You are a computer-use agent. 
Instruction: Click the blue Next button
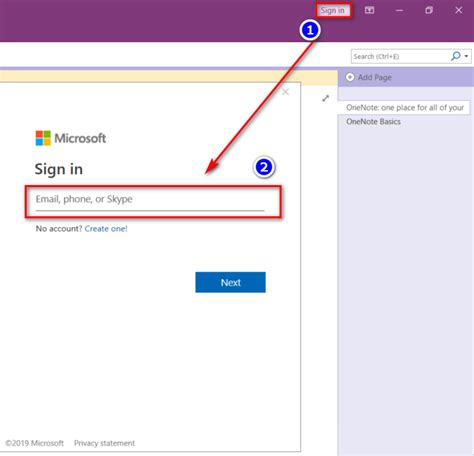230,282
